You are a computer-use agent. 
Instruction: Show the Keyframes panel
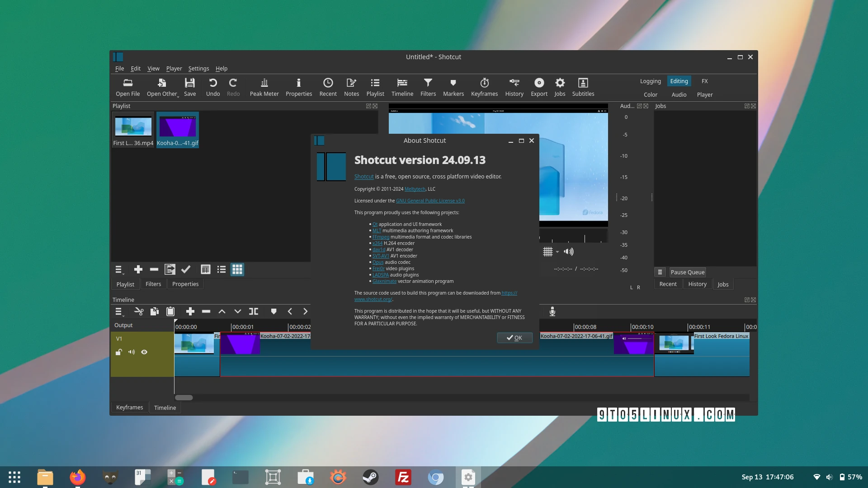point(484,87)
